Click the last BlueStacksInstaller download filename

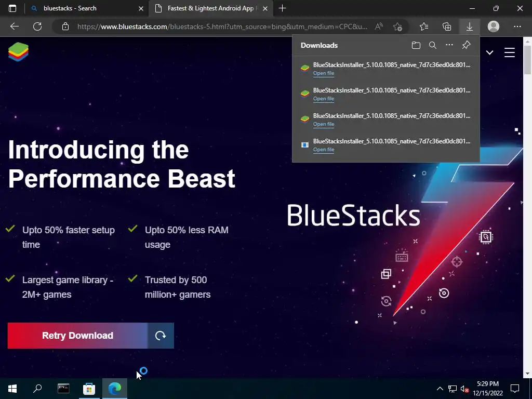[392, 141]
